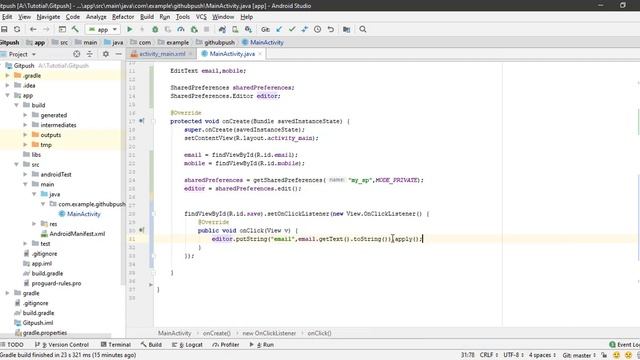Image resolution: width=640 pixels, height=360 pixels.
Task: Start debugging with the green bug icon
Action: click(155, 29)
